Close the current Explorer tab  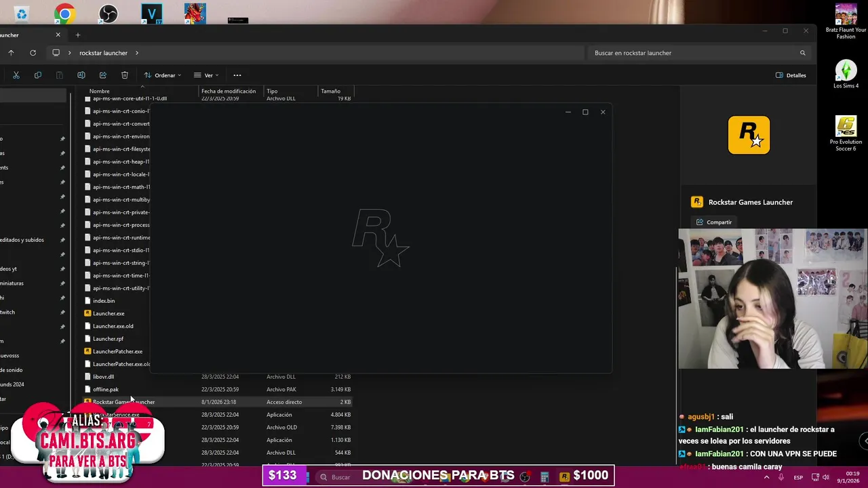pyautogui.click(x=58, y=35)
